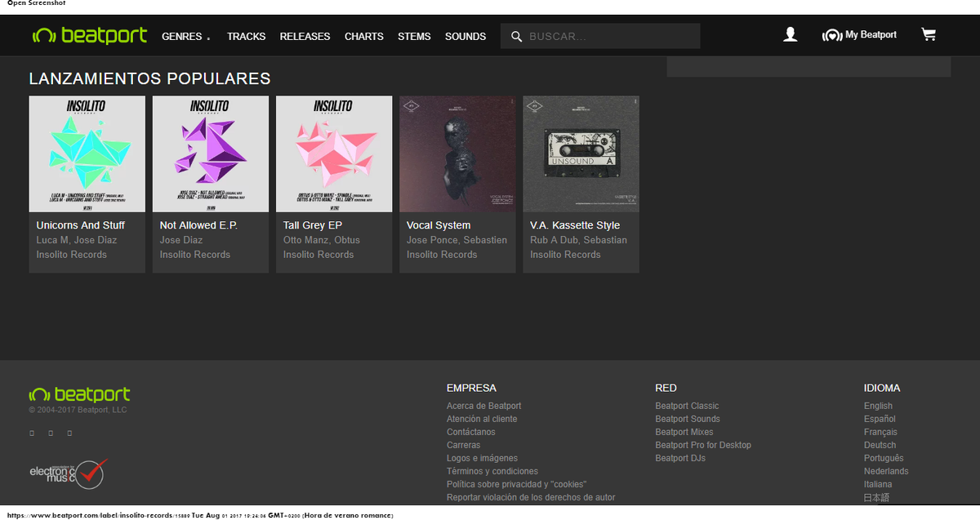Open the shopping cart icon

[928, 34]
